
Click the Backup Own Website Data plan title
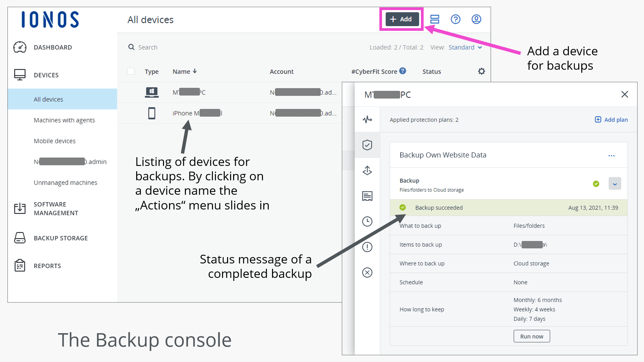pyautogui.click(x=443, y=155)
